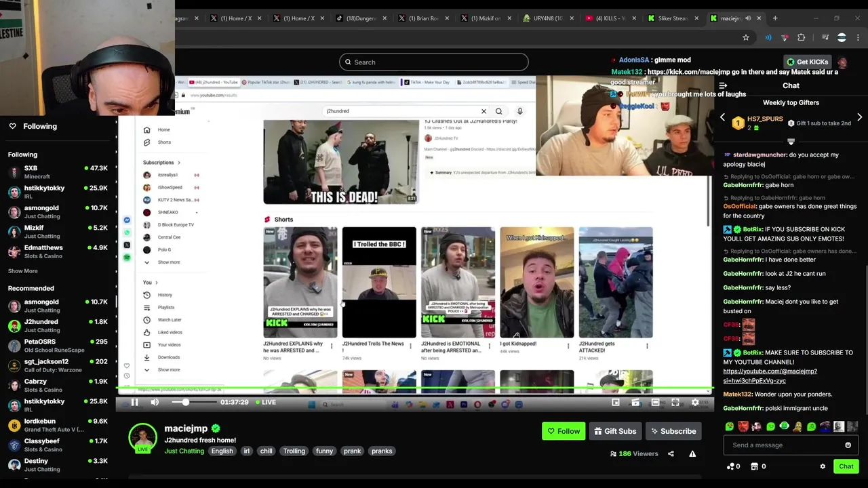The height and width of the screenshot is (488, 868).
Task: Open Gift Subs for maciejmp
Action: (x=615, y=431)
